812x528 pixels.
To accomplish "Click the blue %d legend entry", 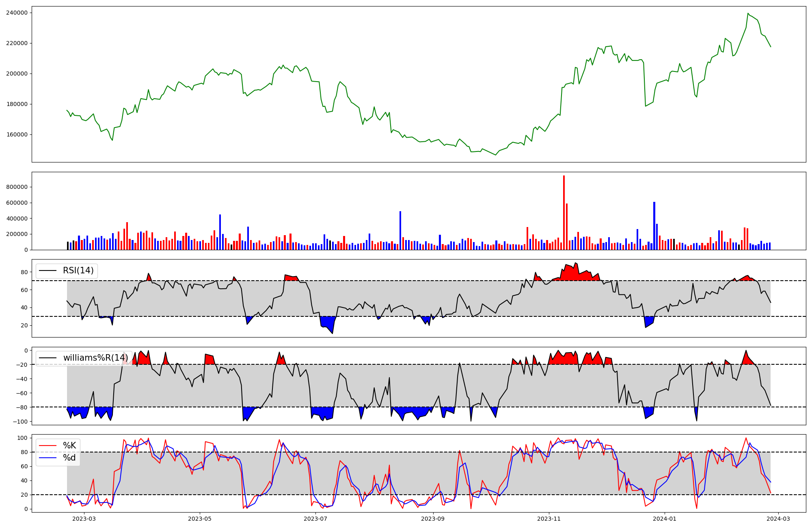I will [x=69, y=458].
